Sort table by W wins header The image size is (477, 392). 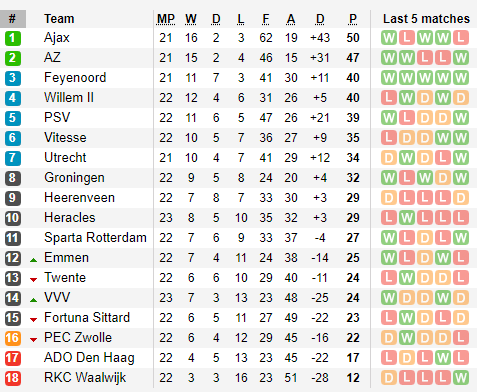point(191,19)
